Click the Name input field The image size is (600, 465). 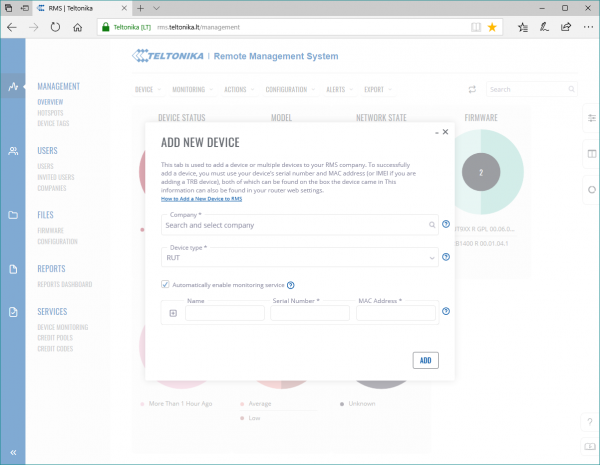225,313
